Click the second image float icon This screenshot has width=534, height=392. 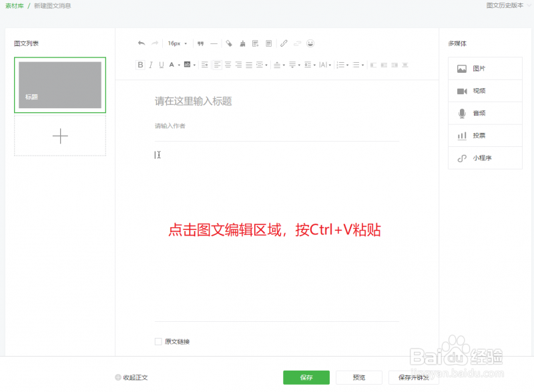coord(384,65)
